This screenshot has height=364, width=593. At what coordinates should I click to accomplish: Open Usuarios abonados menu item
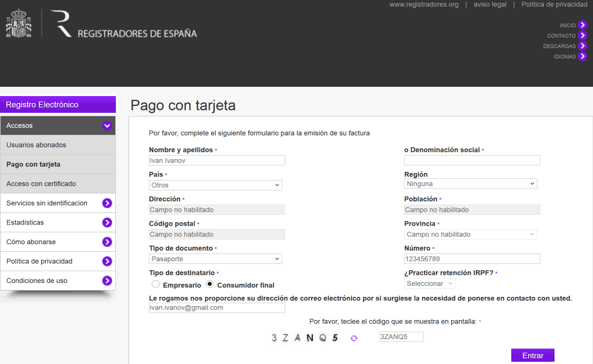tap(58, 145)
